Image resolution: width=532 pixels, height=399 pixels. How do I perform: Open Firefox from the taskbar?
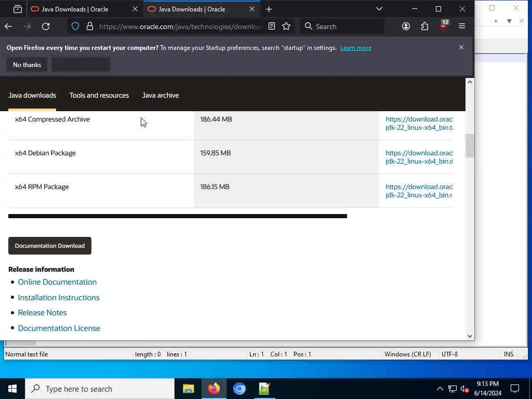pos(214,389)
